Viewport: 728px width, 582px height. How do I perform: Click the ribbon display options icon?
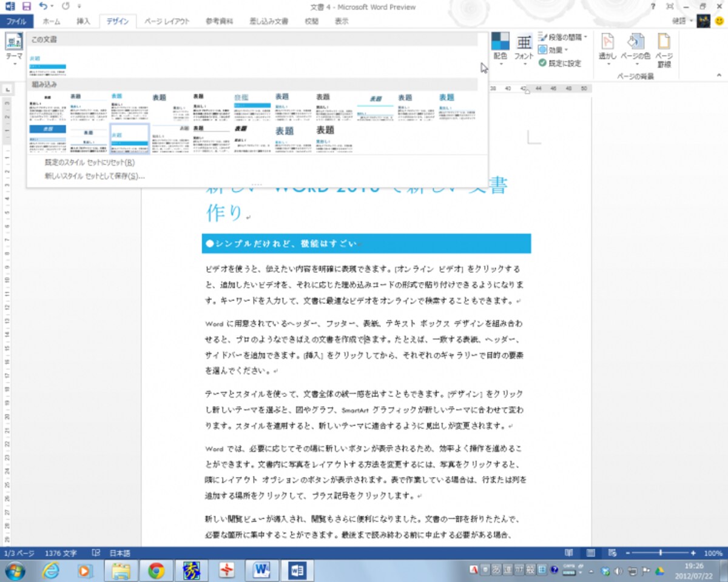pos(670,7)
